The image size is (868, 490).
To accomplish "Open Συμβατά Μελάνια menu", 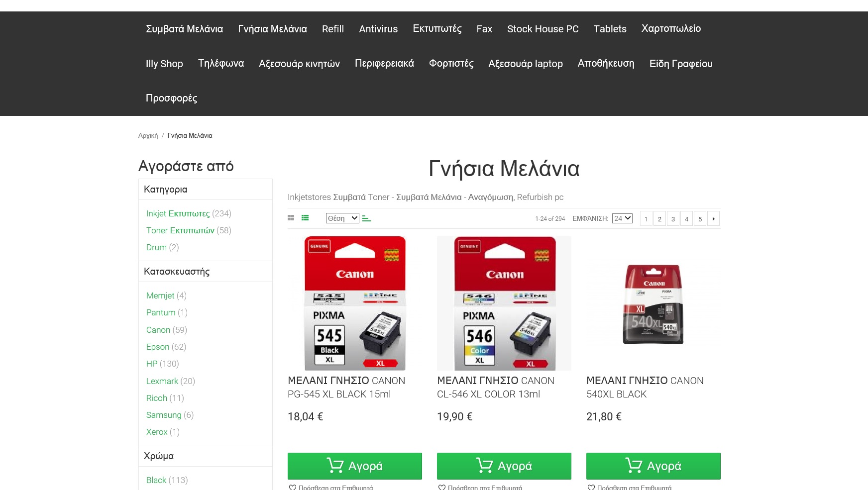I will 184,29.
